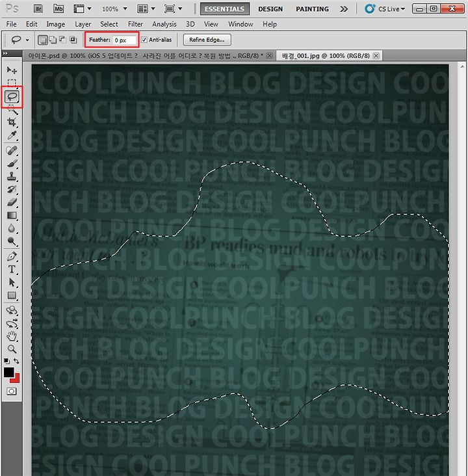The width and height of the screenshot is (468, 476).
Task: Open the Edit menu
Action: 32,24
